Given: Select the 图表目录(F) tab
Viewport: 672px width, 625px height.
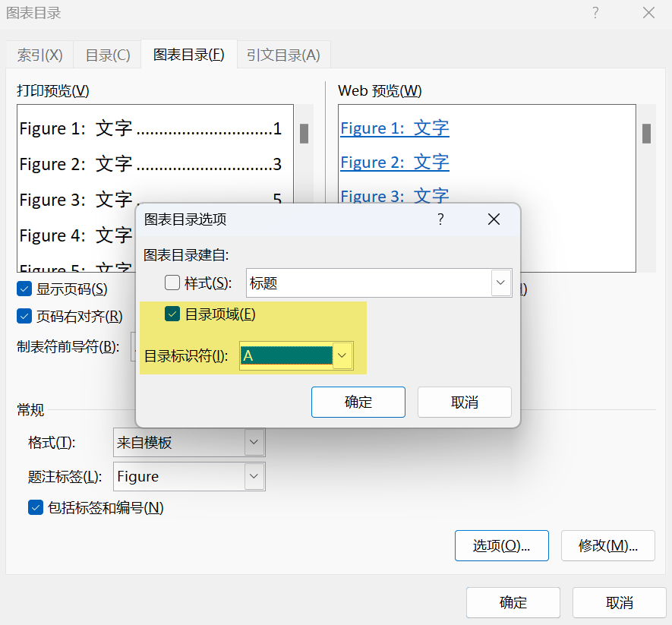Looking at the screenshot, I should coord(189,54).
